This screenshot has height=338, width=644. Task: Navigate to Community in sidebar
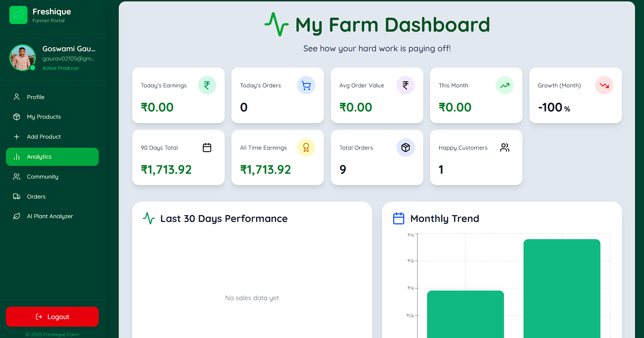pos(52,177)
